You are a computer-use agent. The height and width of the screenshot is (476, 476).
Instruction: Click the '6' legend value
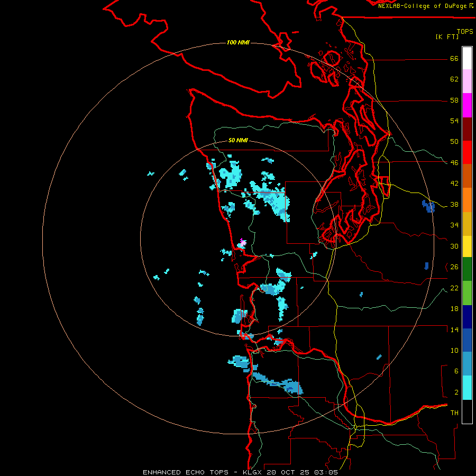pos(456,371)
